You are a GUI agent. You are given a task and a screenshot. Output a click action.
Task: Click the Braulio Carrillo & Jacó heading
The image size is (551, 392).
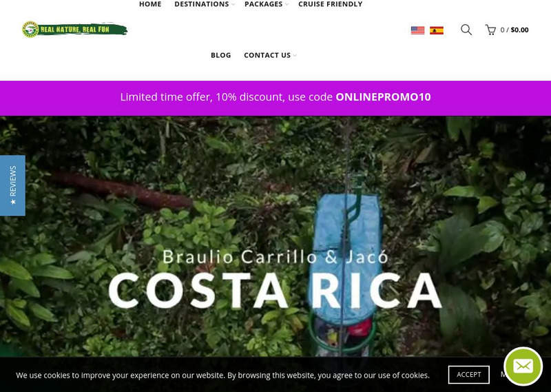(275, 257)
